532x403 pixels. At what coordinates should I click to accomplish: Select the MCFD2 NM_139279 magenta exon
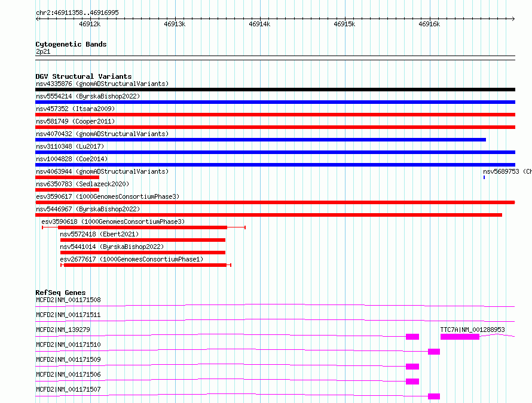(x=412, y=337)
